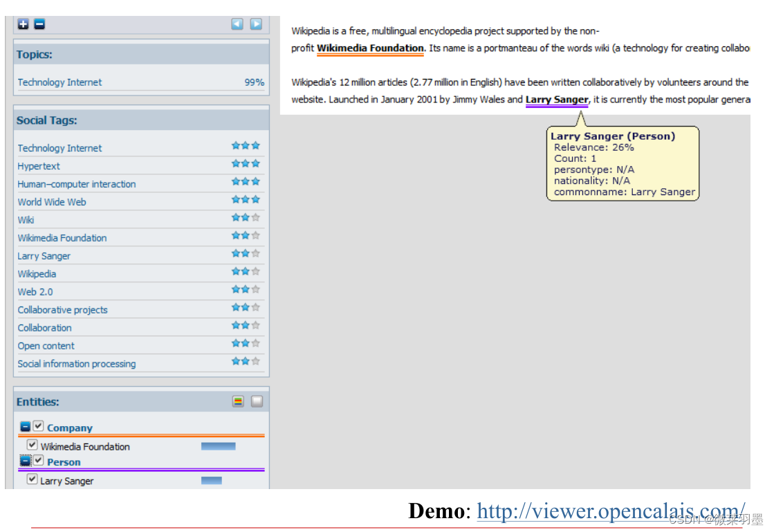Click the commonname: Larry Sanger tooltip line
The image size is (774, 532).
[625, 192]
